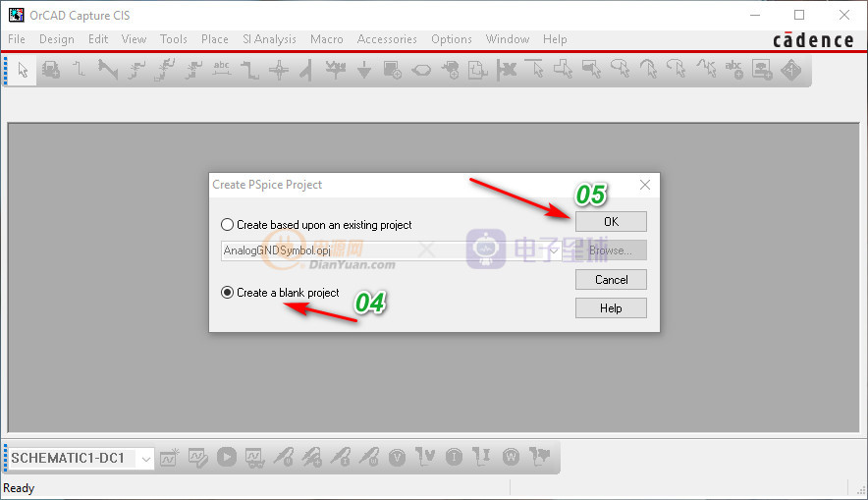The image size is (868, 500).
Task: Open the Accessories menu
Action: [387, 39]
